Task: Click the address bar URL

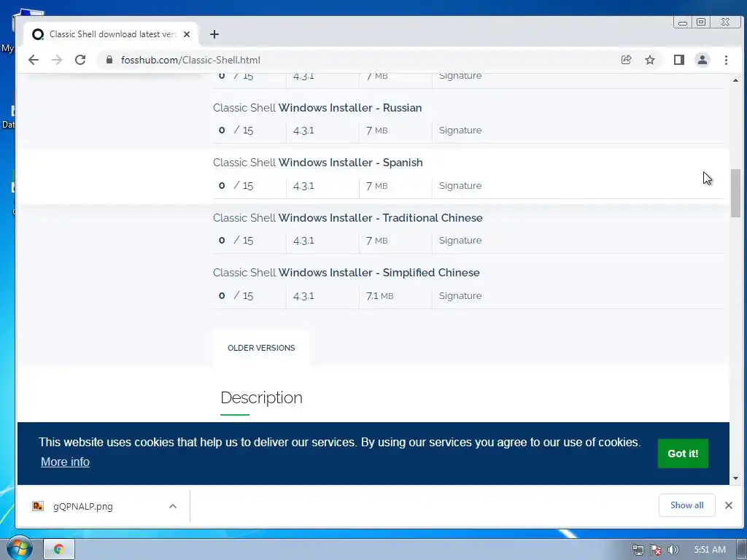Action: point(190,60)
